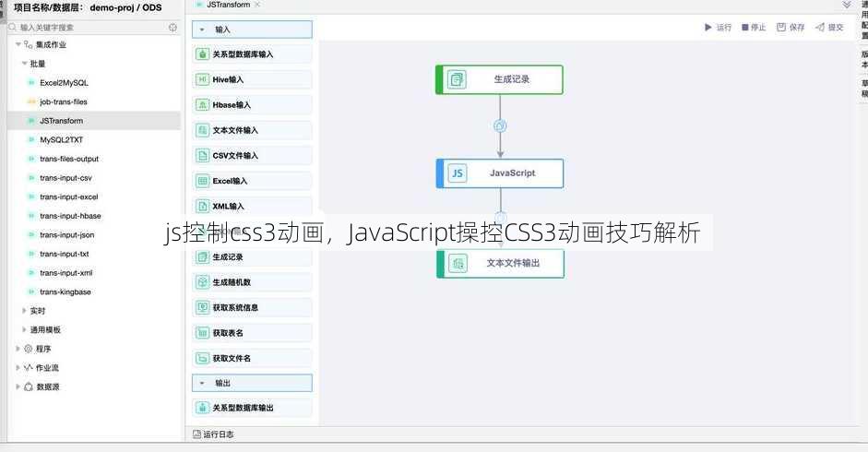Collapse the 输入 component group
This screenshot has height=452, width=868.
click(x=202, y=30)
